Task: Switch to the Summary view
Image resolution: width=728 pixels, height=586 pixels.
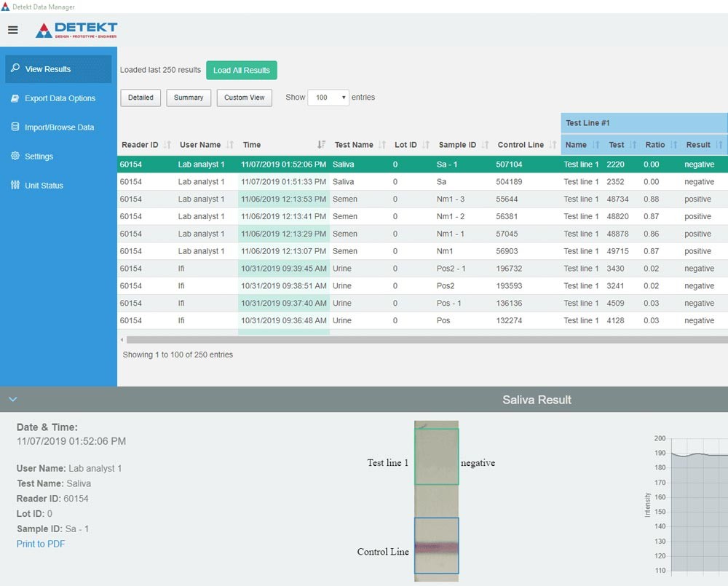Action: click(189, 98)
